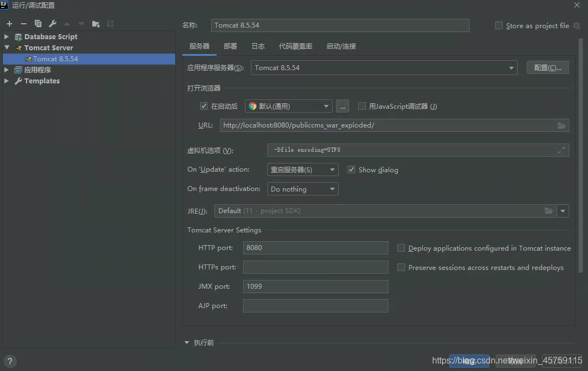Switch to the 启动/连接 tab
The image size is (588, 371).
(x=341, y=46)
